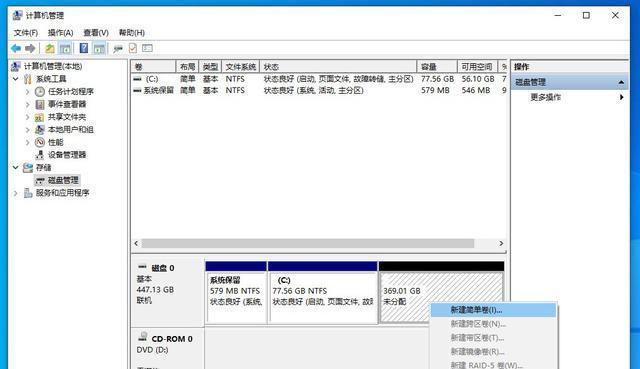Click the volume list horizontal scrollbar right arrow
This screenshot has height=369, width=640.
(x=501, y=243)
